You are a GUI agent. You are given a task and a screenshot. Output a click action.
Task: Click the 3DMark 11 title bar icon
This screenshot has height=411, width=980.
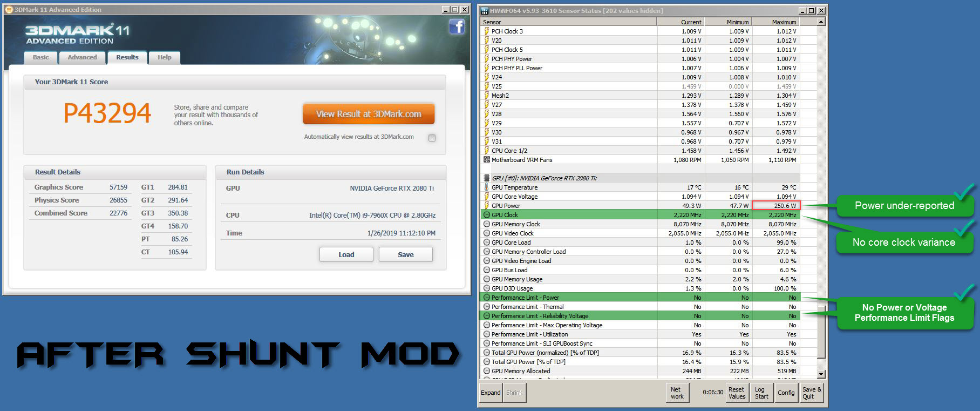[x=9, y=10]
